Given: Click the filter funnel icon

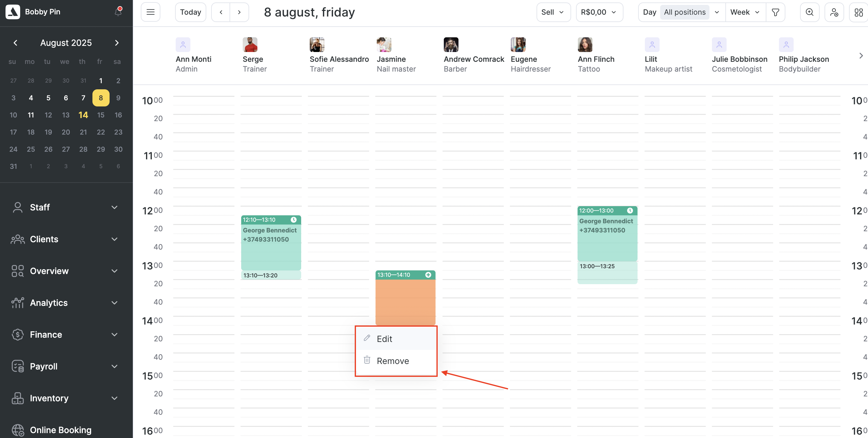Looking at the screenshot, I should point(775,12).
